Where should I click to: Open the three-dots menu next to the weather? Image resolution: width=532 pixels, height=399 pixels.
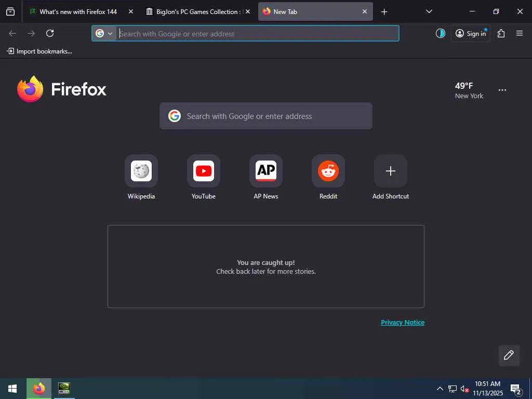tap(502, 90)
